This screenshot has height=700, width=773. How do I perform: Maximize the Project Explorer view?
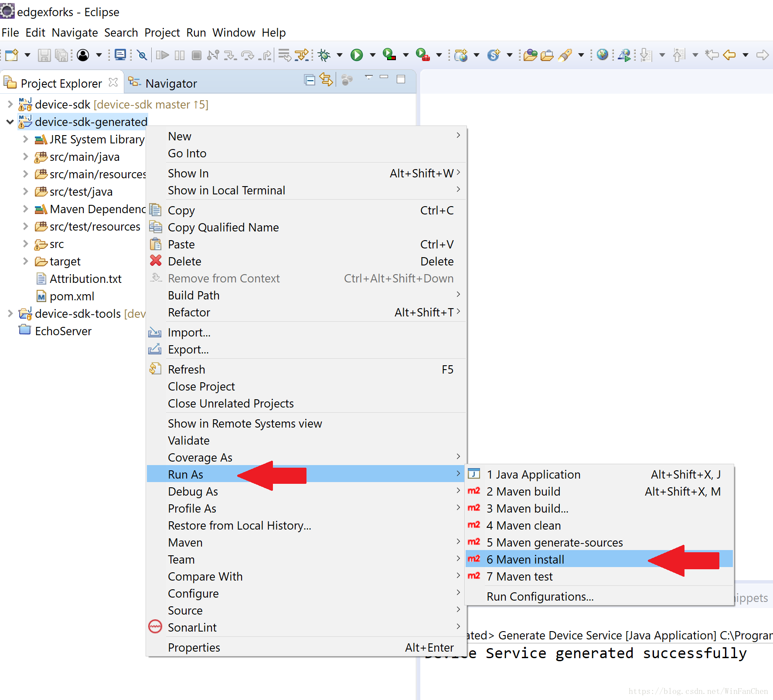pos(401,79)
